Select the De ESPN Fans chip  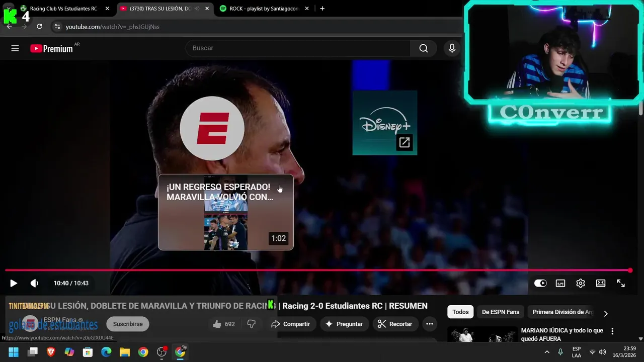(501, 312)
